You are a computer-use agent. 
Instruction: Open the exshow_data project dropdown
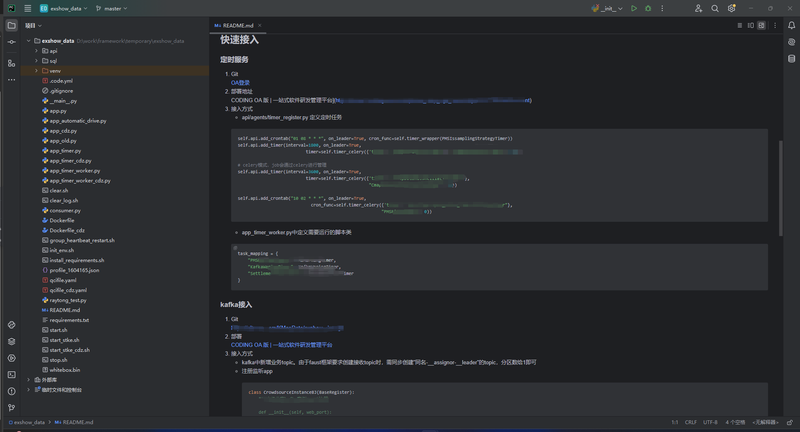tap(64, 8)
